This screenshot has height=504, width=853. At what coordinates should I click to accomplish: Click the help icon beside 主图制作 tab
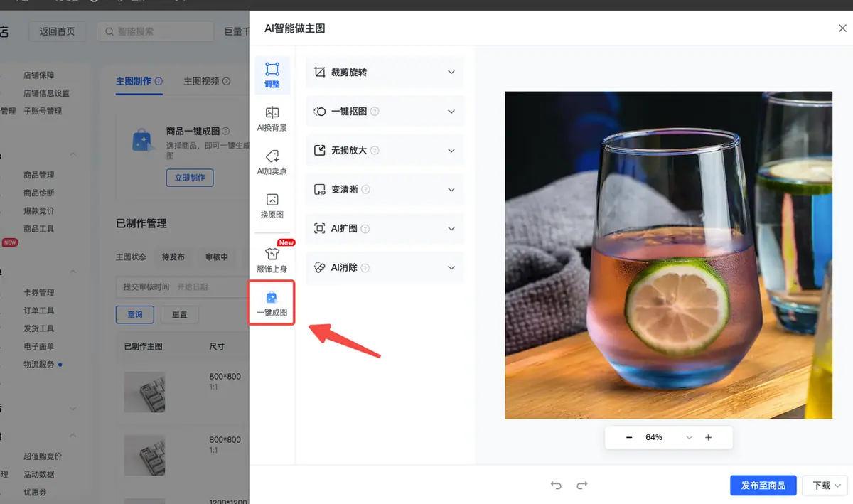(x=159, y=82)
